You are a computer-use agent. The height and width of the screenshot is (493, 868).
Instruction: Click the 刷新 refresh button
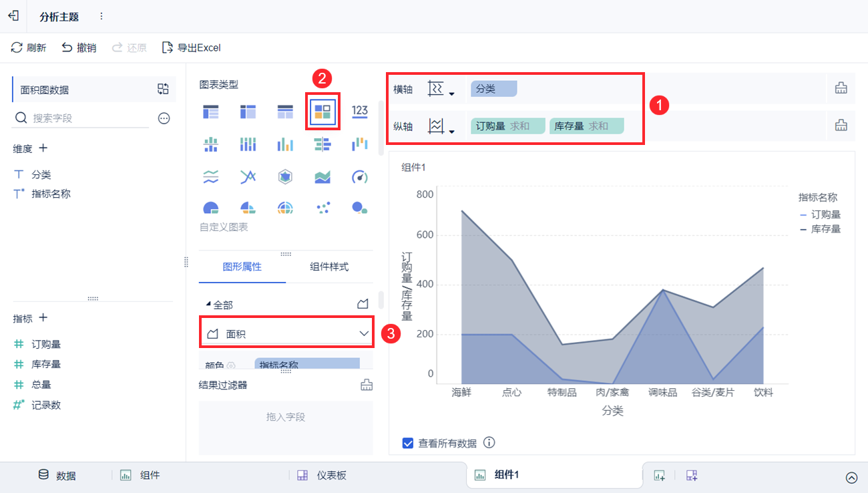(x=29, y=47)
